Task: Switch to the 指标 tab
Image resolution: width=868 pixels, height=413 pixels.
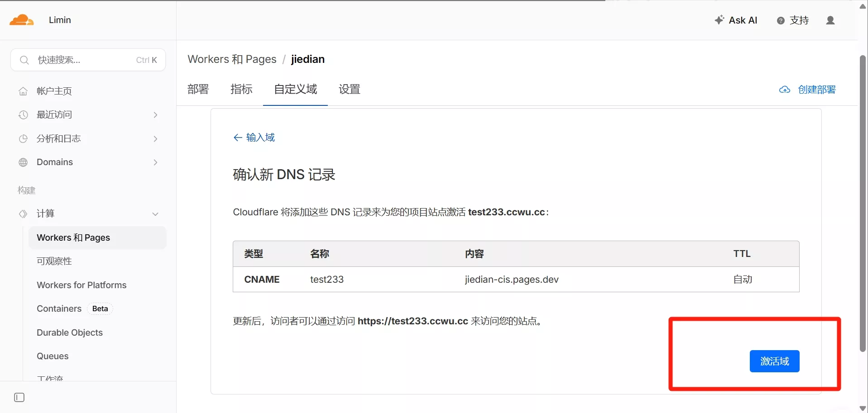Action: click(x=241, y=89)
